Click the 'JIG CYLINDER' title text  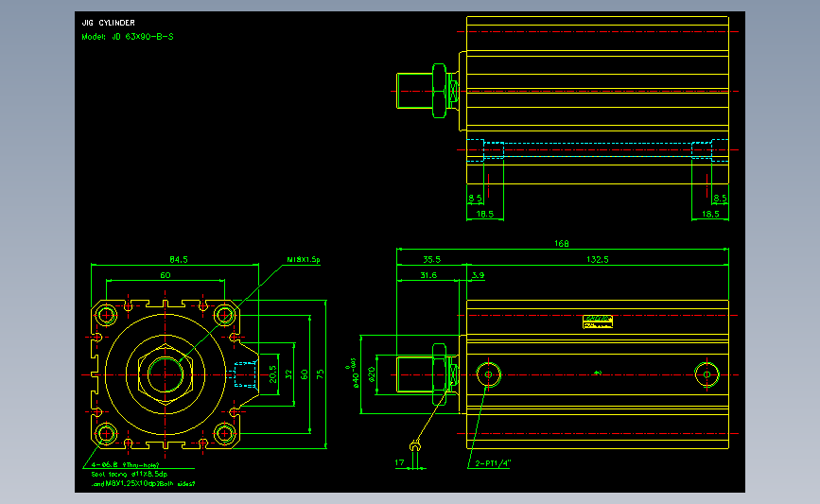pyautogui.click(x=108, y=23)
